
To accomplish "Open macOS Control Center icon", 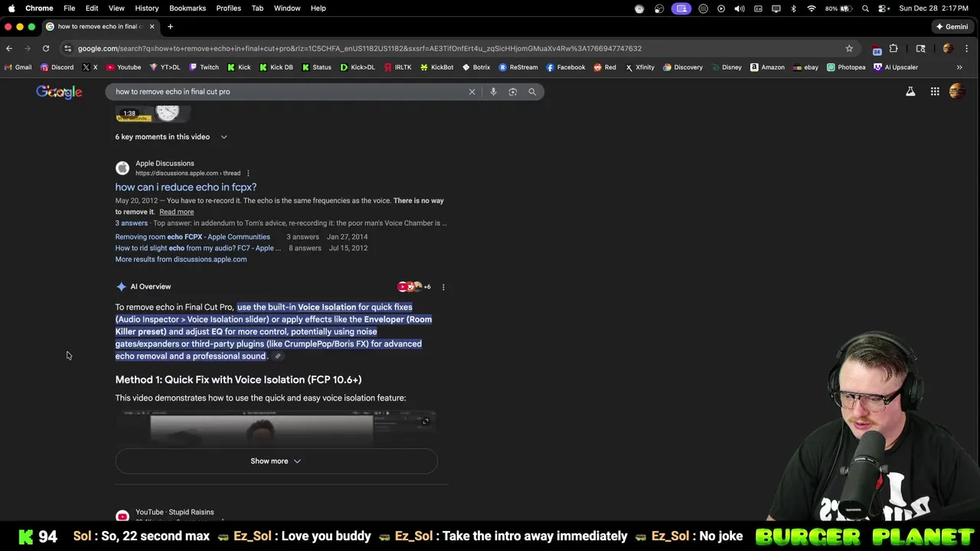I will point(884,8).
